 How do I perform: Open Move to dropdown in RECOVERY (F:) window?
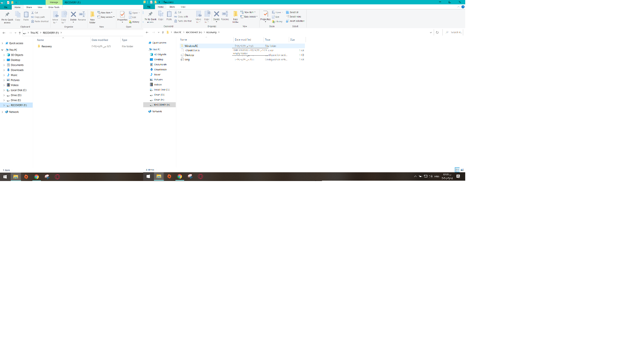[55, 17]
